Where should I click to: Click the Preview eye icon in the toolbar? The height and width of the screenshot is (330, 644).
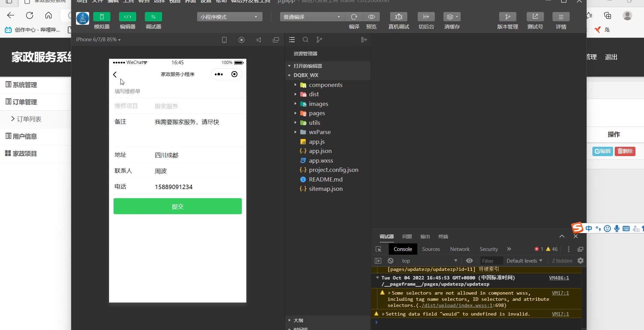[x=371, y=17]
